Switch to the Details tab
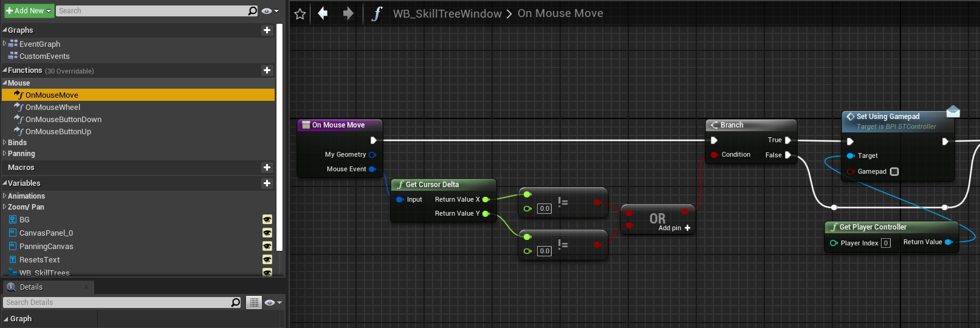 (x=30, y=287)
